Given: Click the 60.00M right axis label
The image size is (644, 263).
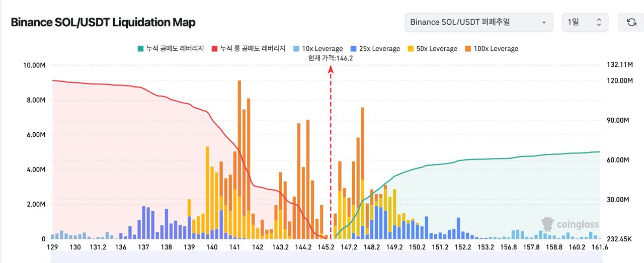Looking at the screenshot, I should [618, 160].
